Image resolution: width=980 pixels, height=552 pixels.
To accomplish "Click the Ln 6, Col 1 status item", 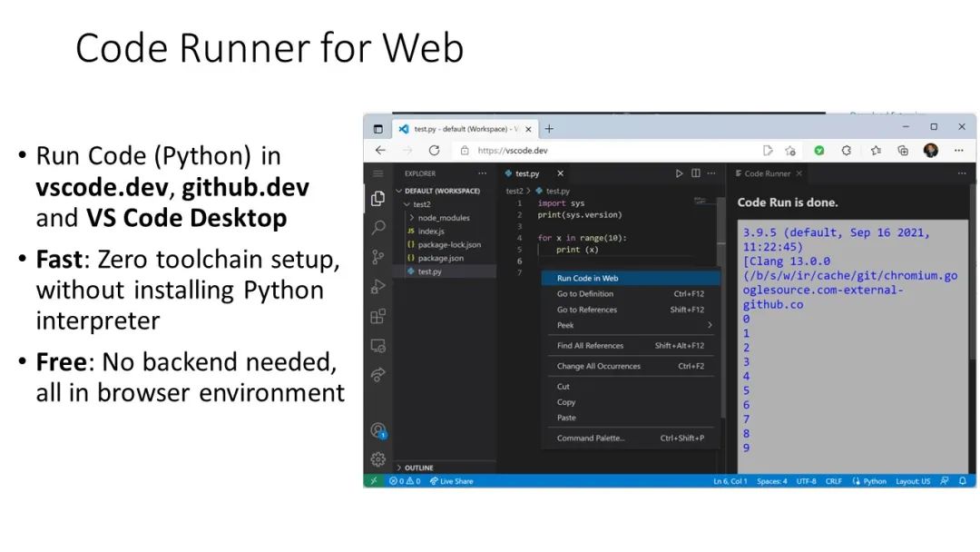I will pyautogui.click(x=730, y=481).
